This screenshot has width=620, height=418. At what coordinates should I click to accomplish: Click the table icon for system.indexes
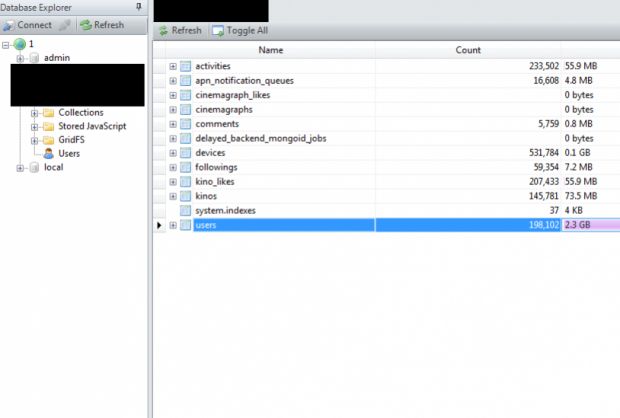[185, 210]
